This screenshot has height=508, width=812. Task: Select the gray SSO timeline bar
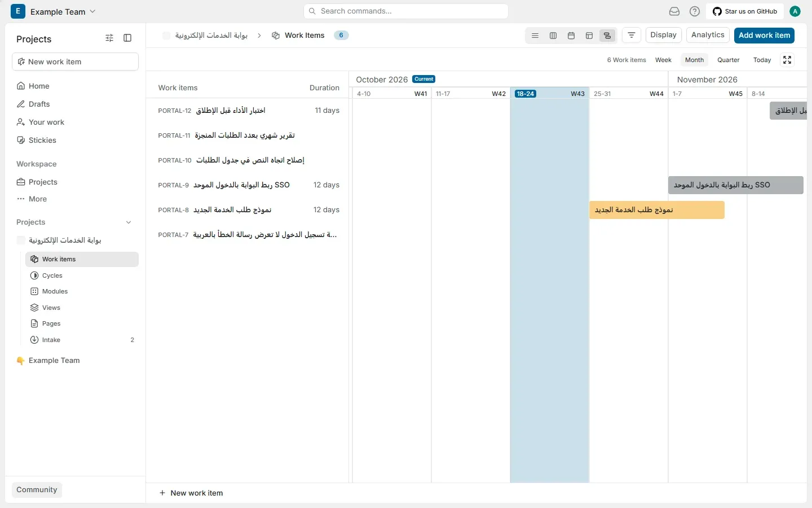[x=736, y=185]
